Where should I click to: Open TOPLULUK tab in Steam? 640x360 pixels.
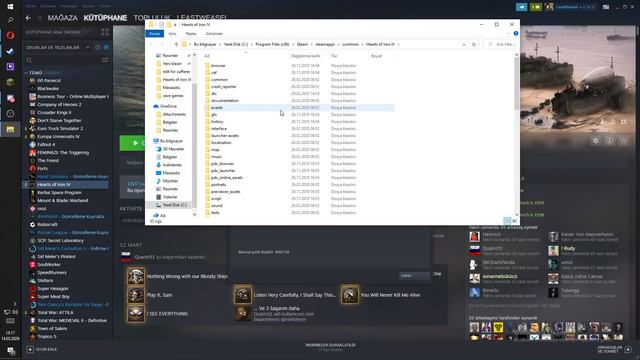152,18
